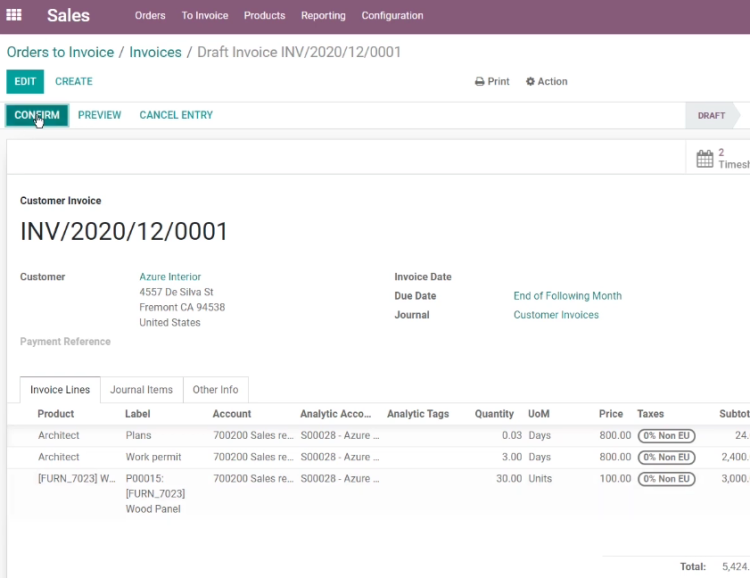Open the Orders menu
Viewport: 750px width, 578px height.
[150, 15]
